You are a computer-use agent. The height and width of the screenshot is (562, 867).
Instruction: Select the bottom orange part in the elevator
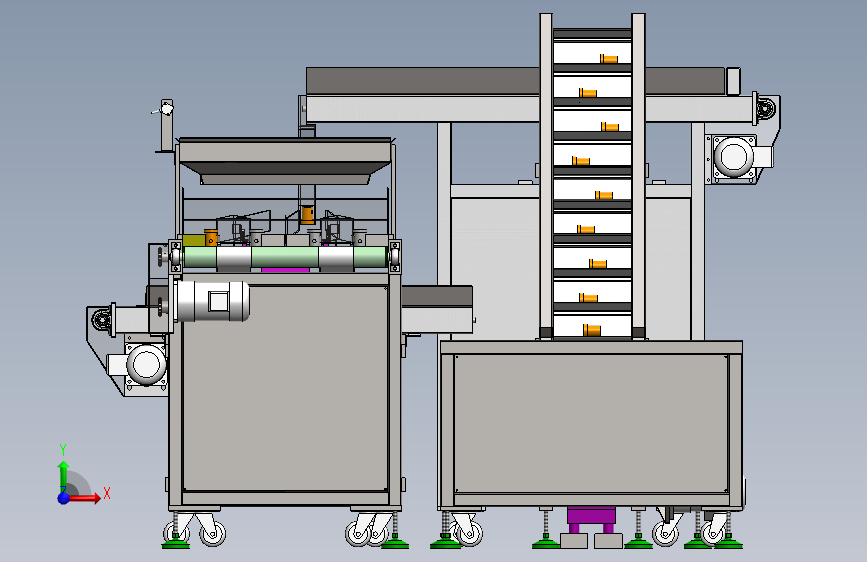592,330
